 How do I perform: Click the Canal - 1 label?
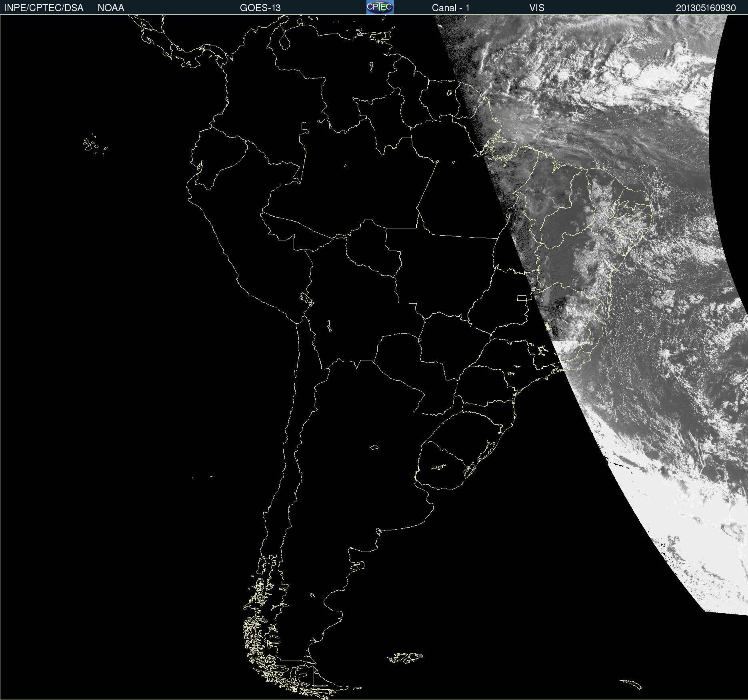coord(450,8)
